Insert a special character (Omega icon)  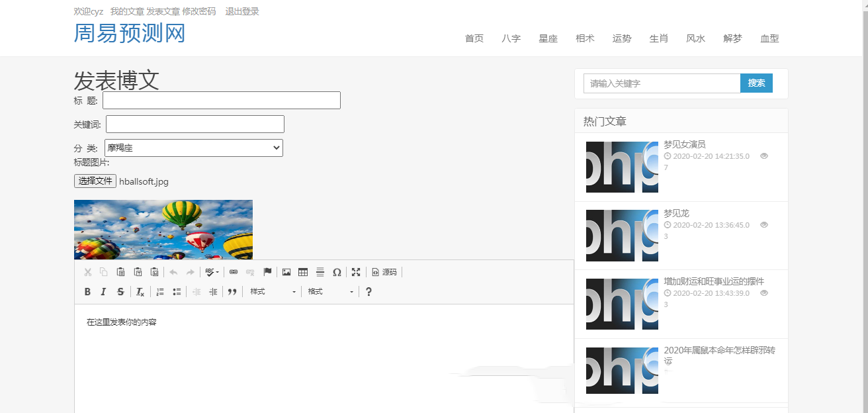pyautogui.click(x=337, y=272)
